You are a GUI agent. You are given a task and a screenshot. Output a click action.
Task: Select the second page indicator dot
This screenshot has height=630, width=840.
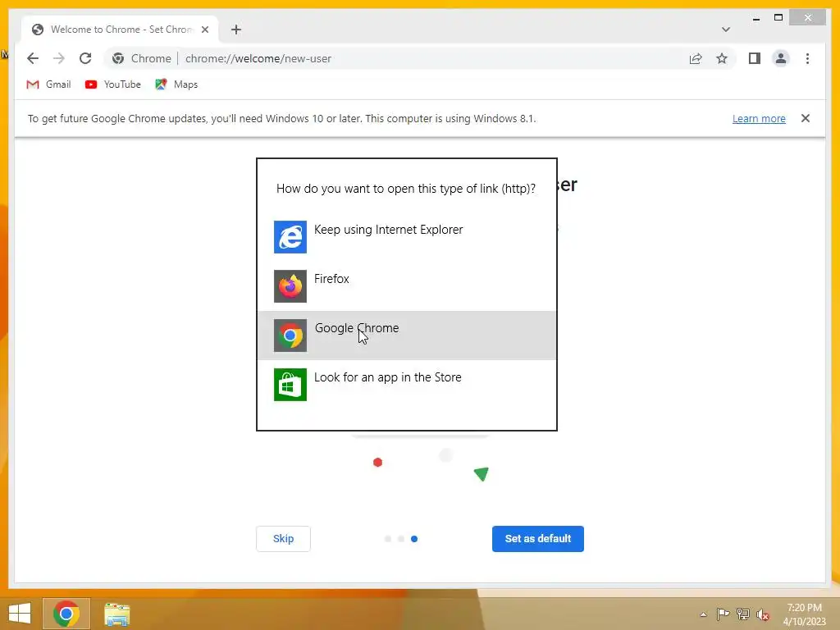[400, 539]
